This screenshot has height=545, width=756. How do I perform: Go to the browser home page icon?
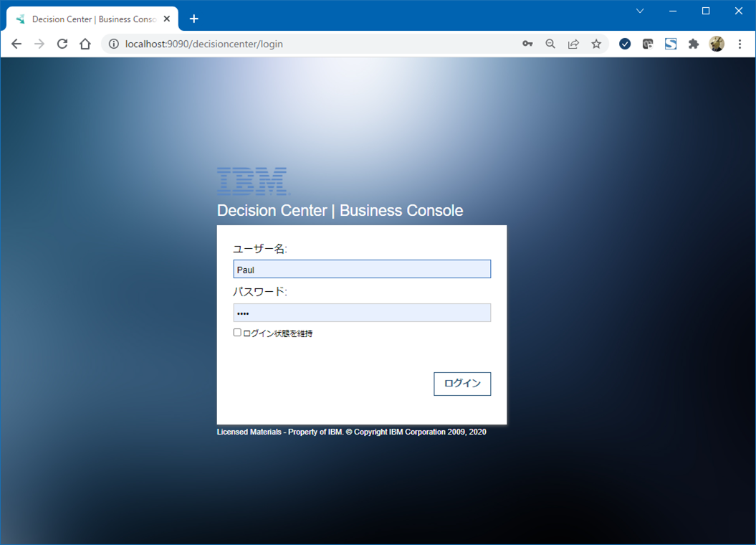pos(85,44)
